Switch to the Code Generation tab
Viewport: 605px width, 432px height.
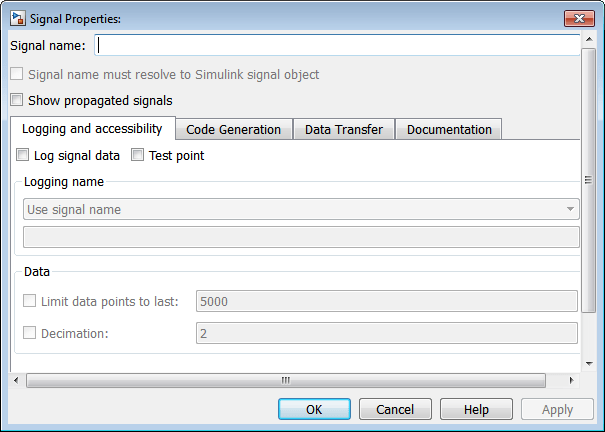234,129
